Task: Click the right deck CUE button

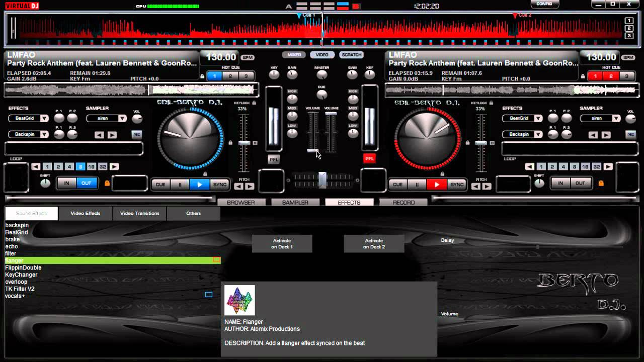Action: click(397, 185)
